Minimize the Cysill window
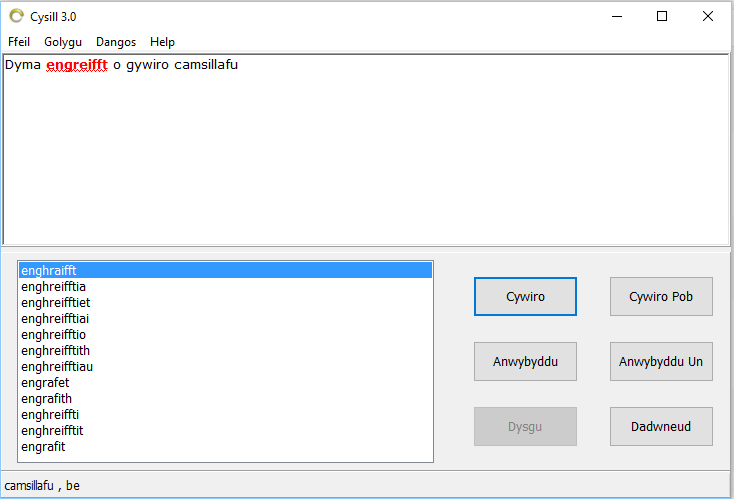The width and height of the screenshot is (734, 499). point(617,16)
